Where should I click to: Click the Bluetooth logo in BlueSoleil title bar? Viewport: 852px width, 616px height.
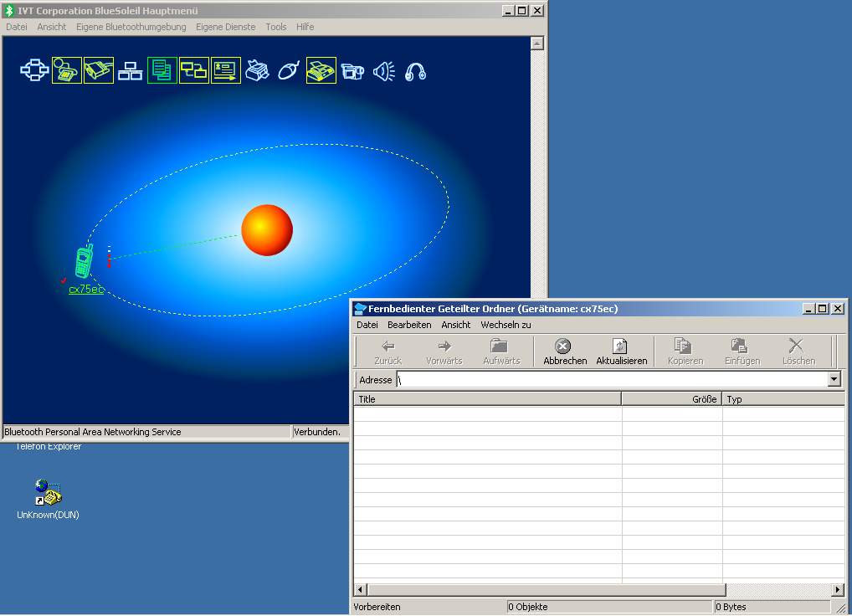click(8, 10)
